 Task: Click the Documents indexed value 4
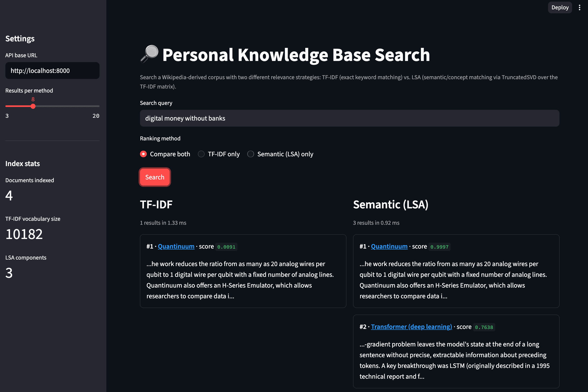click(x=9, y=196)
